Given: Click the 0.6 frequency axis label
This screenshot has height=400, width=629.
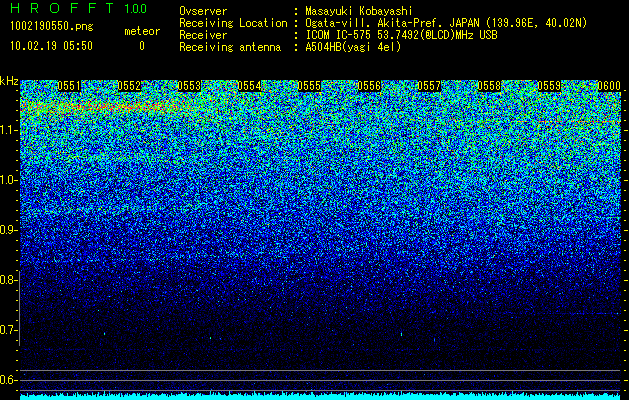Looking at the screenshot, I should point(8,380).
